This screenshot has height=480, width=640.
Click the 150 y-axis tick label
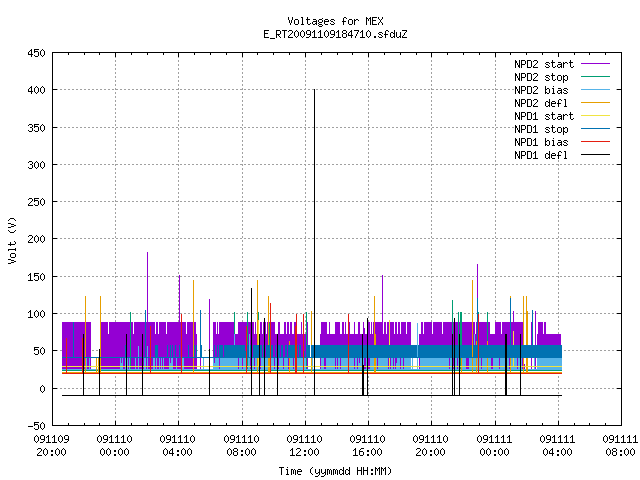click(36, 277)
